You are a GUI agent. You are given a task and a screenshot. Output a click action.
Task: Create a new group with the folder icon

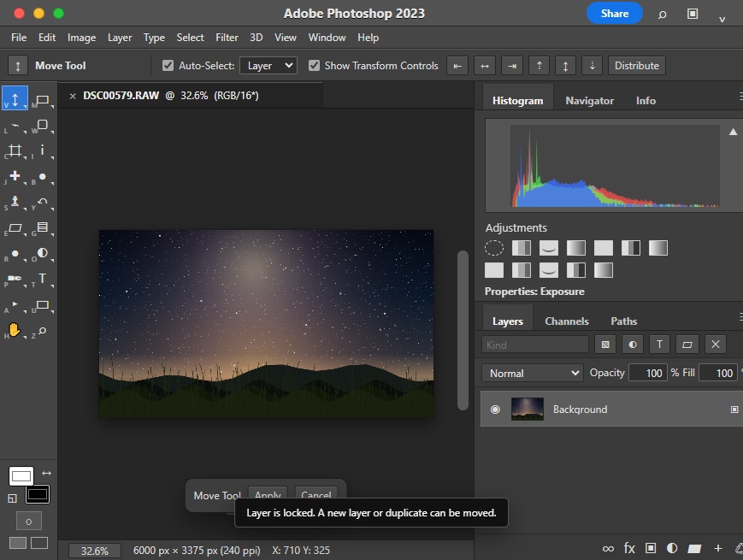coord(694,549)
